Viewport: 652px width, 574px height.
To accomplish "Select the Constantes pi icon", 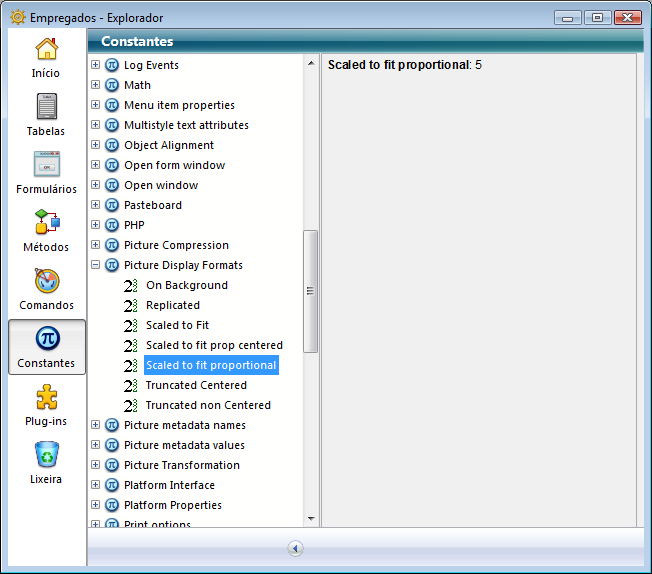I will tap(46, 339).
